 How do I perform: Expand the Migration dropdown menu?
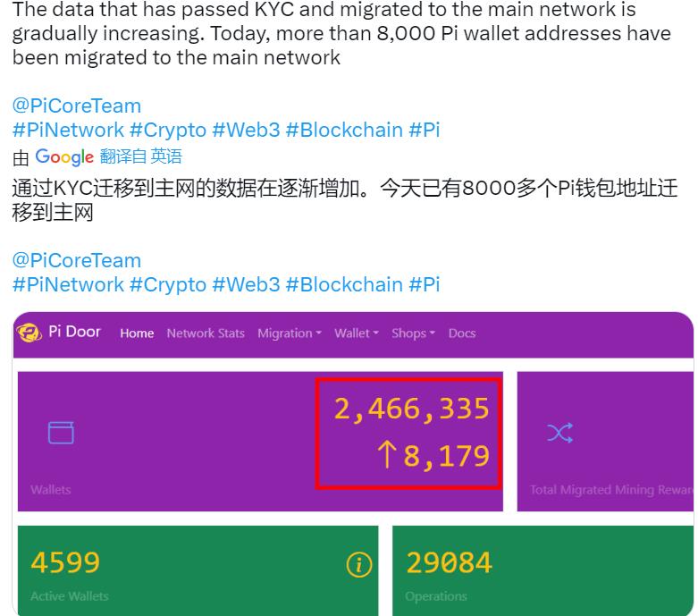tap(290, 333)
